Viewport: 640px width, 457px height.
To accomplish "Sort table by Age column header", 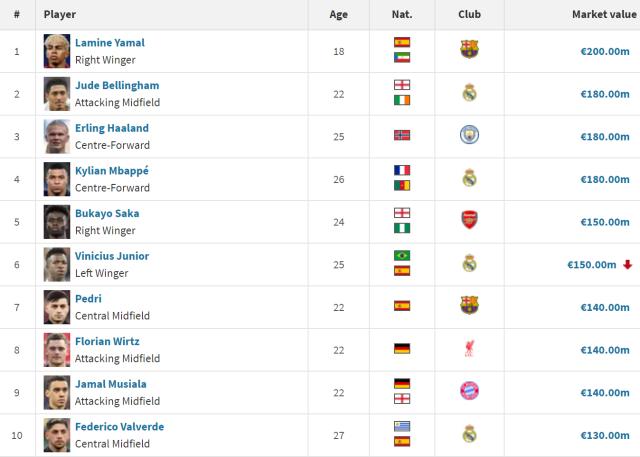I will pyautogui.click(x=339, y=15).
